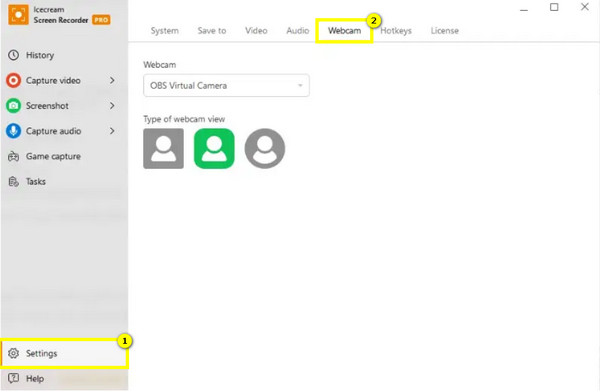Open the Game capture label
Image resolution: width=600 pixels, height=392 pixels.
53,156
